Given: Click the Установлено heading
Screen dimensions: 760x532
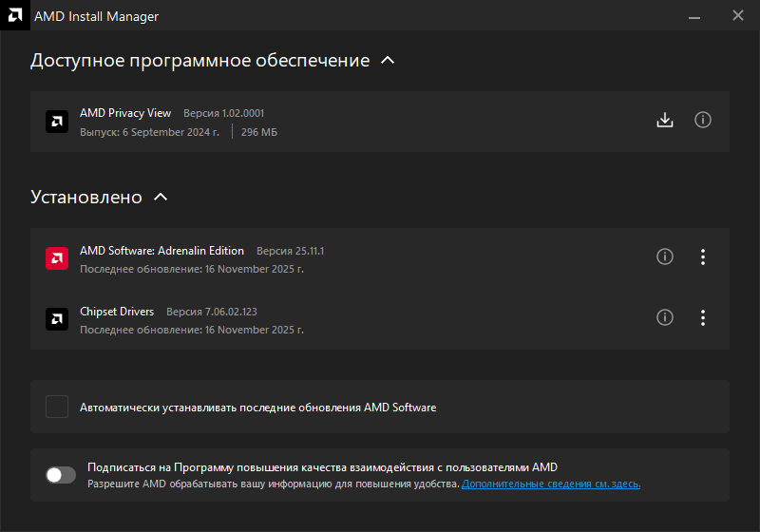Looking at the screenshot, I should 86,198.
